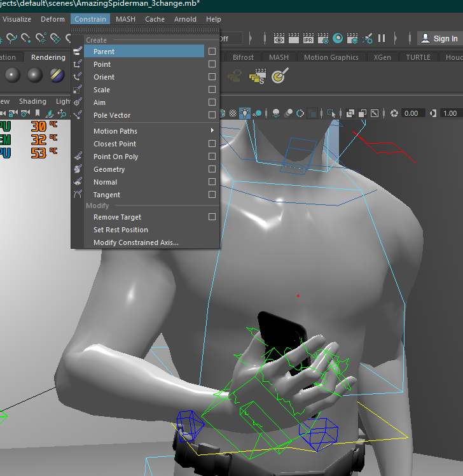Expand the Motion Paths submenu arrow

click(x=212, y=130)
